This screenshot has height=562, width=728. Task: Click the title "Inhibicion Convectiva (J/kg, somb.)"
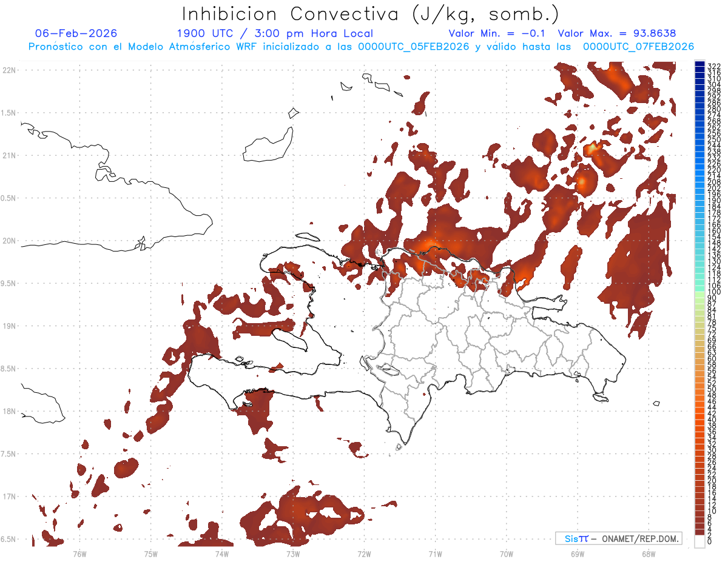(371, 14)
